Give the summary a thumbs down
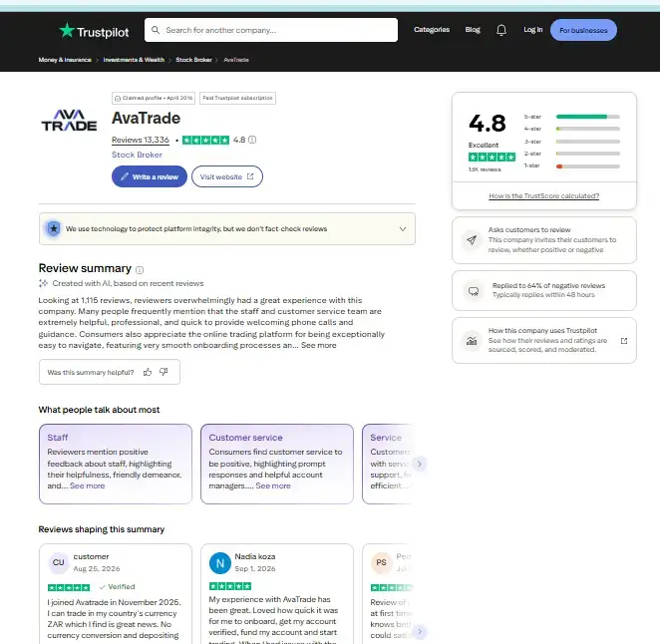Screen dimensions: 660x644 click(164, 372)
